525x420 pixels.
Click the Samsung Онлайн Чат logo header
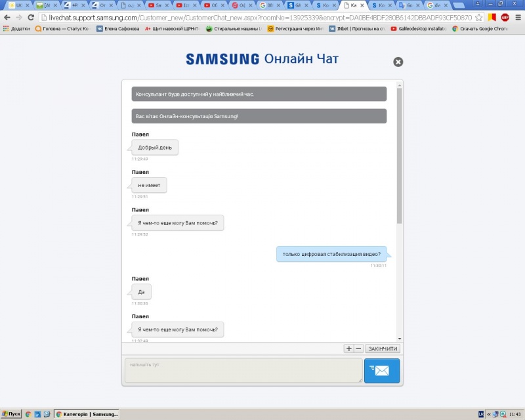tap(262, 59)
